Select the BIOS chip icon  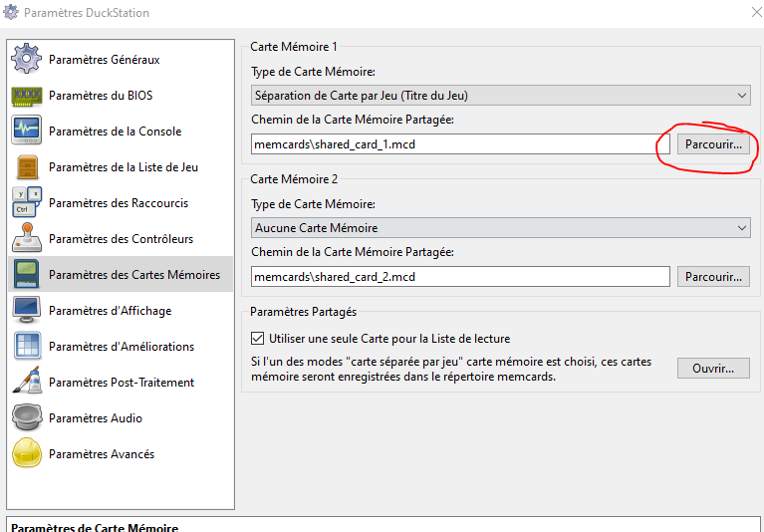(x=27, y=96)
